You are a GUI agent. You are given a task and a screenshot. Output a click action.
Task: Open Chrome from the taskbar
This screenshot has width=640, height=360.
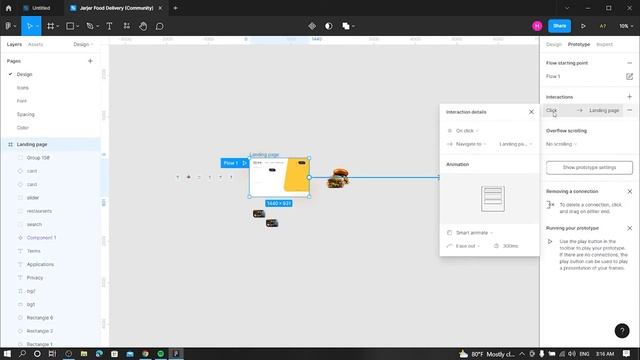coord(145,354)
